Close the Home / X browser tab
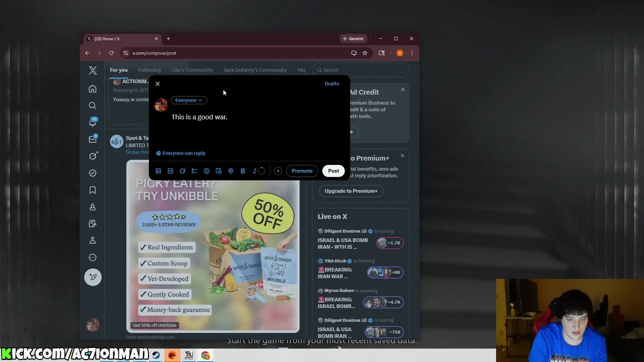Viewport: 644px width, 362px height. click(156, 39)
